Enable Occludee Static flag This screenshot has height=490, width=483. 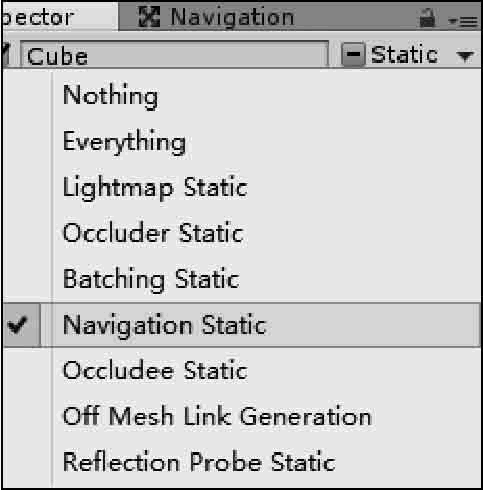tap(242, 370)
